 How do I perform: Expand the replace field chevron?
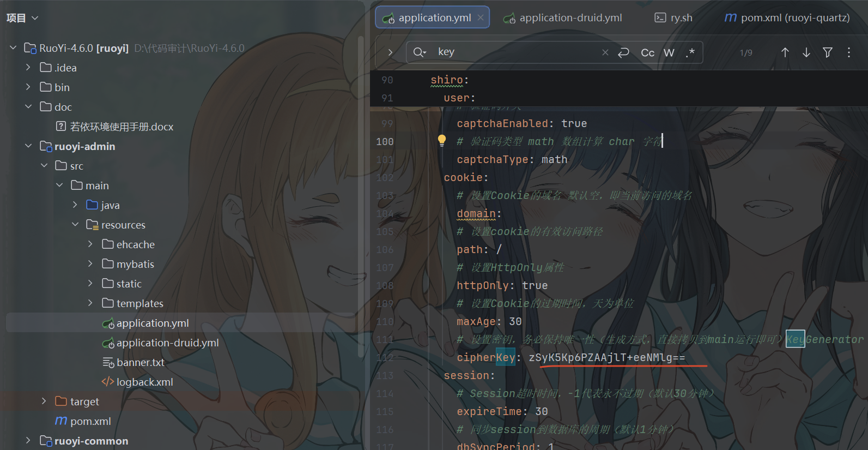(390, 52)
